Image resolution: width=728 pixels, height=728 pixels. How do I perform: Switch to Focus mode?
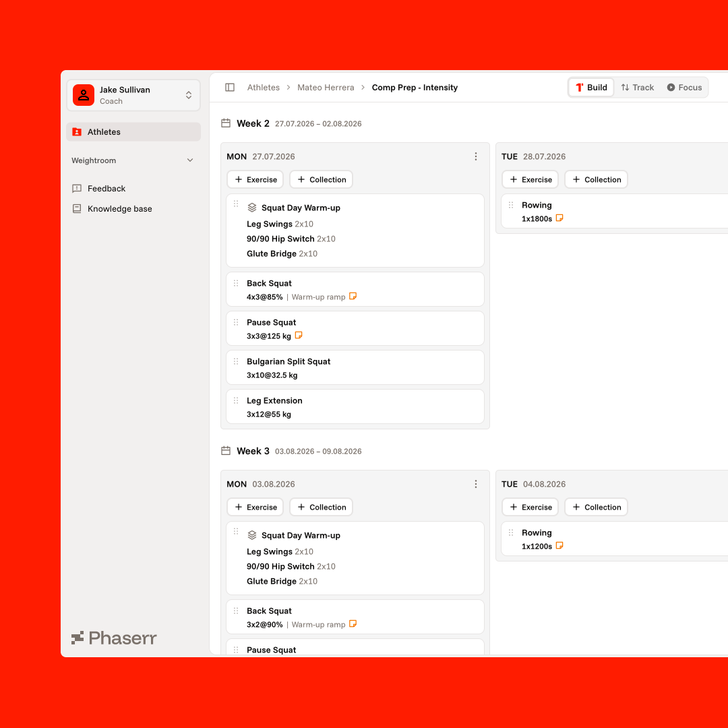684,87
